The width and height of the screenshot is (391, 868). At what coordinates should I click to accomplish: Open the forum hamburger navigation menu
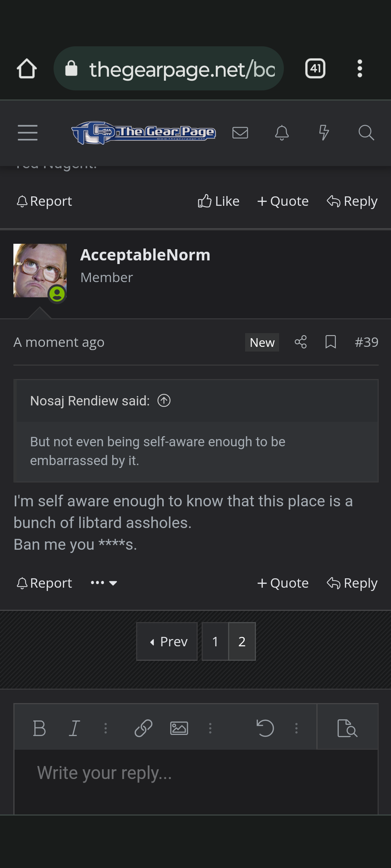point(28,133)
